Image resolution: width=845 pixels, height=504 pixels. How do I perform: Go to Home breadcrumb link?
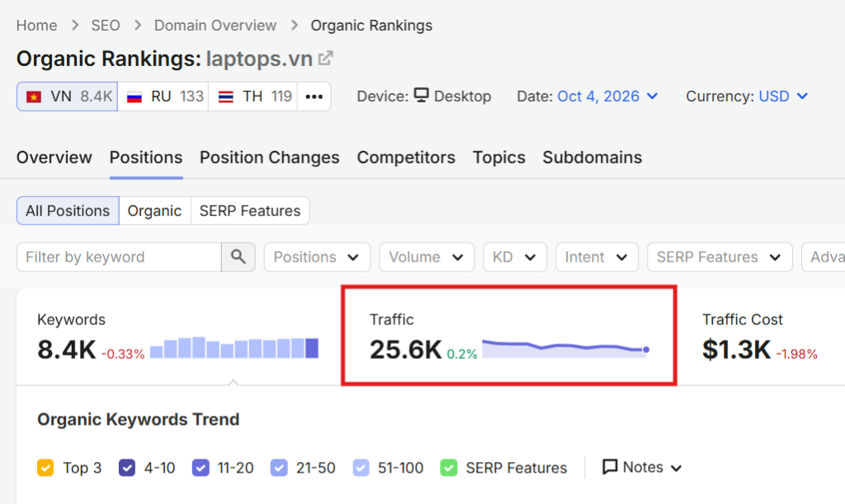(36, 26)
